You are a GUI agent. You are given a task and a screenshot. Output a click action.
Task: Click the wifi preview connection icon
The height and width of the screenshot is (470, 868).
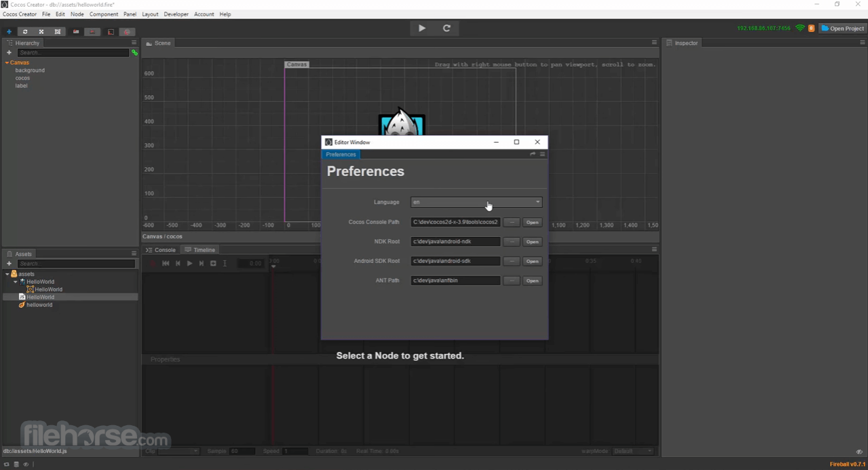800,29
